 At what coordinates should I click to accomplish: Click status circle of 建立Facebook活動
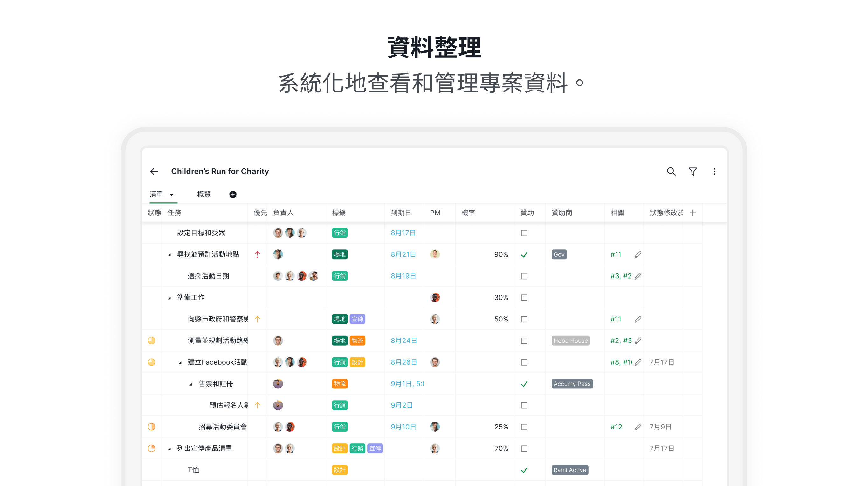pos(152,362)
